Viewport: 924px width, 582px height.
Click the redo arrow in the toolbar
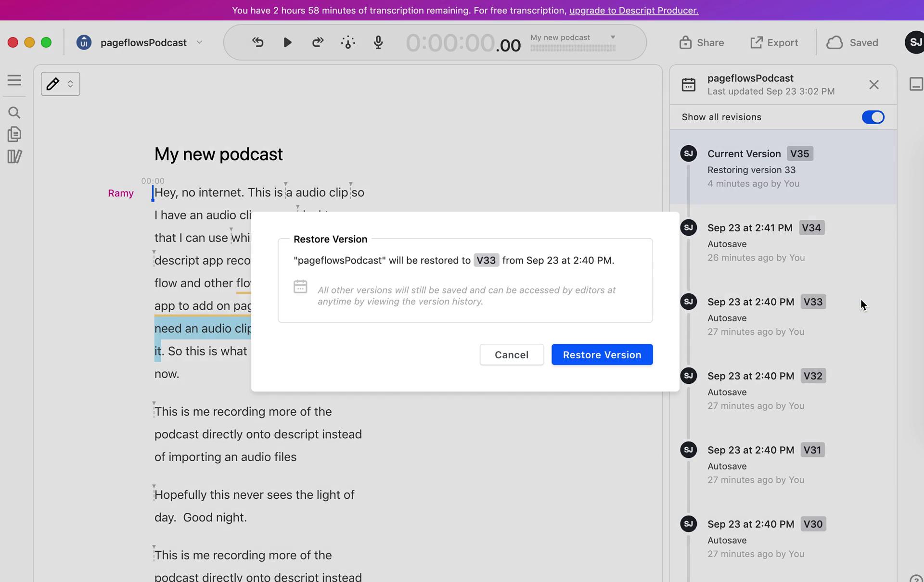pos(318,42)
